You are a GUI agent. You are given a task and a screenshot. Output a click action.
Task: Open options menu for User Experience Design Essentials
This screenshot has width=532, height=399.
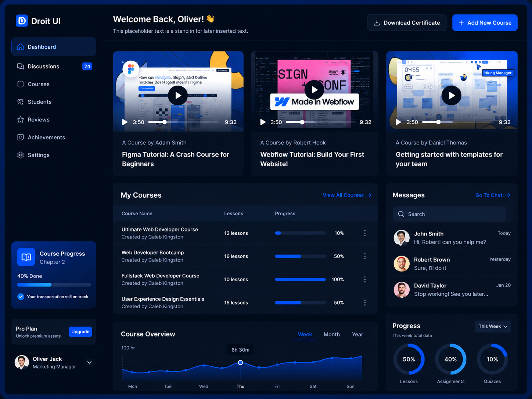(365, 303)
